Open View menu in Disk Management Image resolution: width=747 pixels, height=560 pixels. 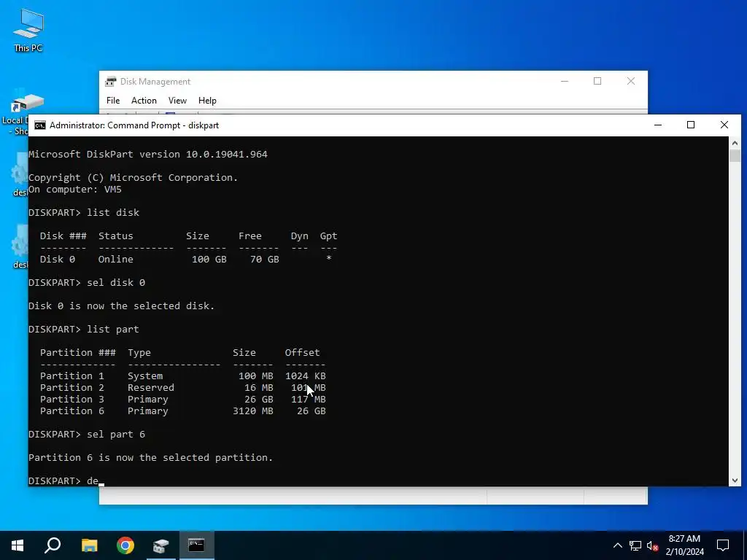pyautogui.click(x=177, y=101)
